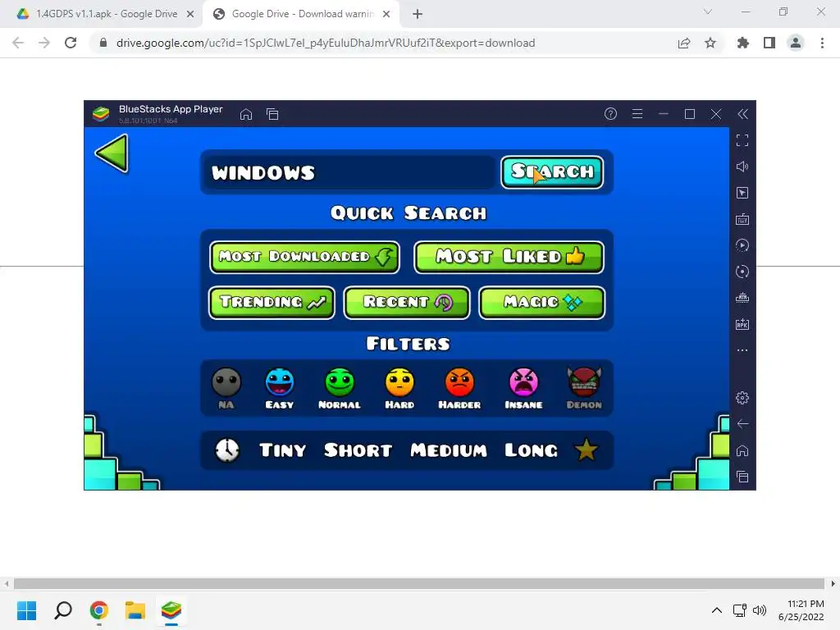This screenshot has height=630, width=840.
Task: Open BlueStacks settings gear
Action: 742,398
